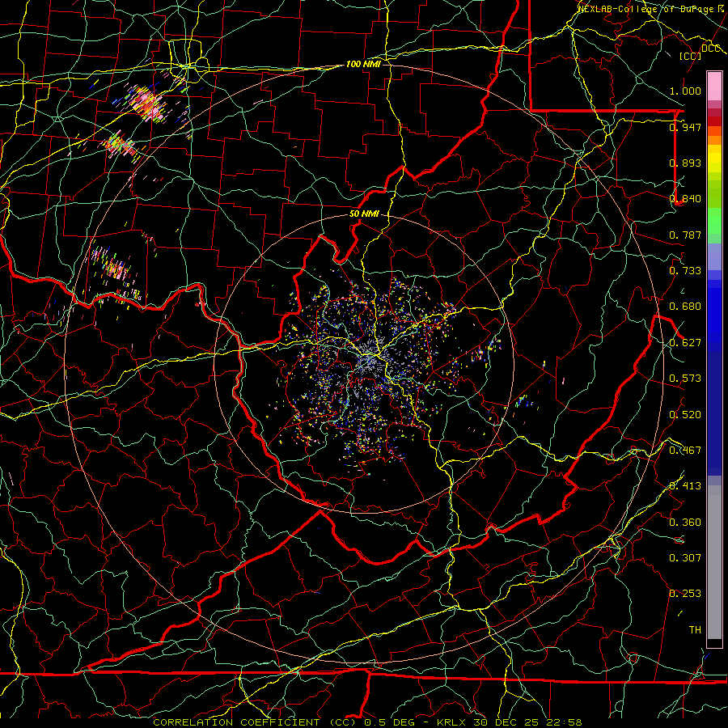728x728 pixels.
Task: Click the 22:58 timestamp in the footer
Action: point(564,722)
